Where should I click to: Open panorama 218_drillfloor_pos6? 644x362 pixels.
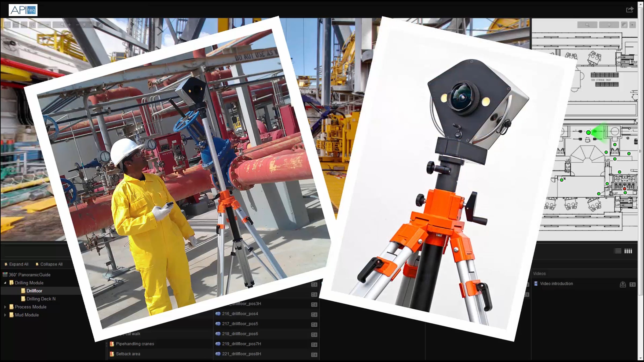[x=240, y=334]
